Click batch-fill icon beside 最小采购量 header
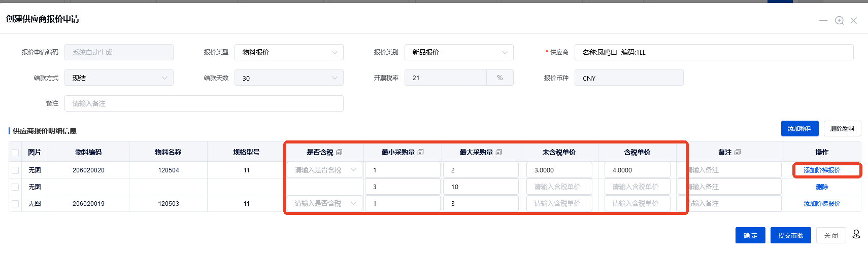The height and width of the screenshot is (253, 868). click(x=420, y=152)
